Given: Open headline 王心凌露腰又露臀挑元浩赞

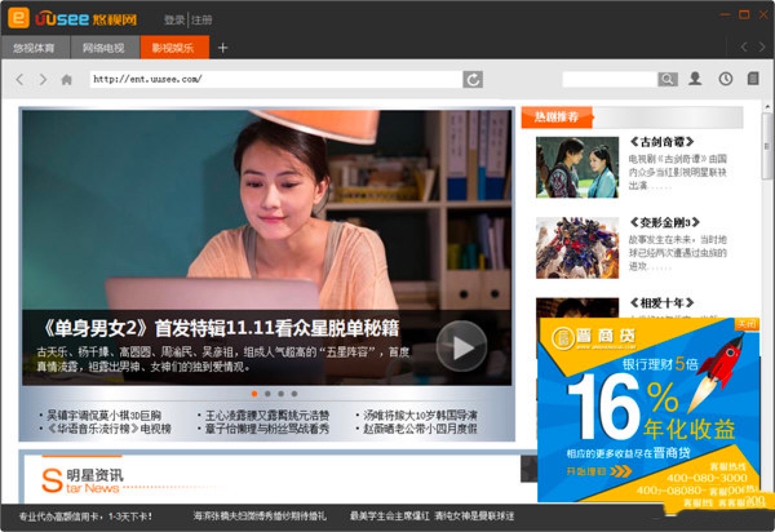Looking at the screenshot, I should (x=267, y=415).
